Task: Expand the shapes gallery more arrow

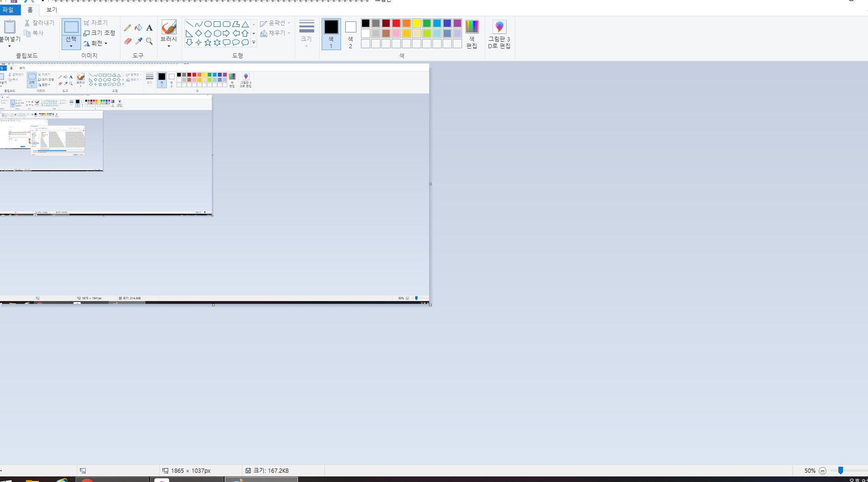Action: (x=253, y=43)
